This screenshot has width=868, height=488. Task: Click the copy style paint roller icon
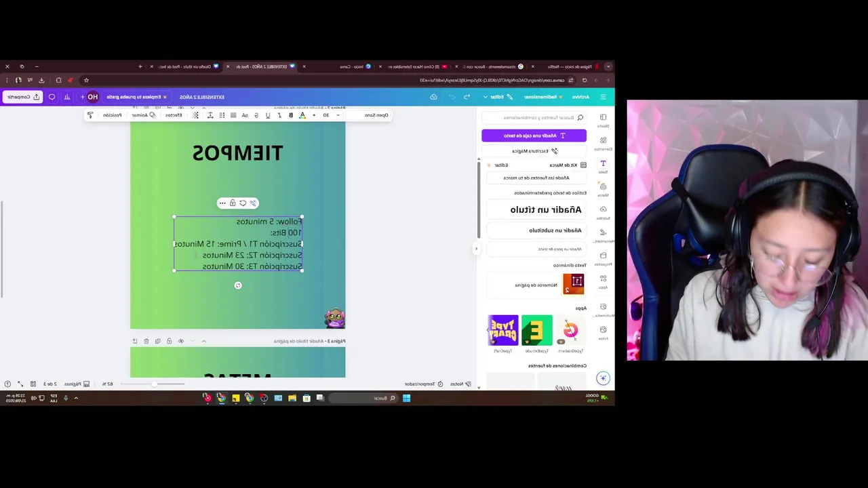tap(90, 115)
